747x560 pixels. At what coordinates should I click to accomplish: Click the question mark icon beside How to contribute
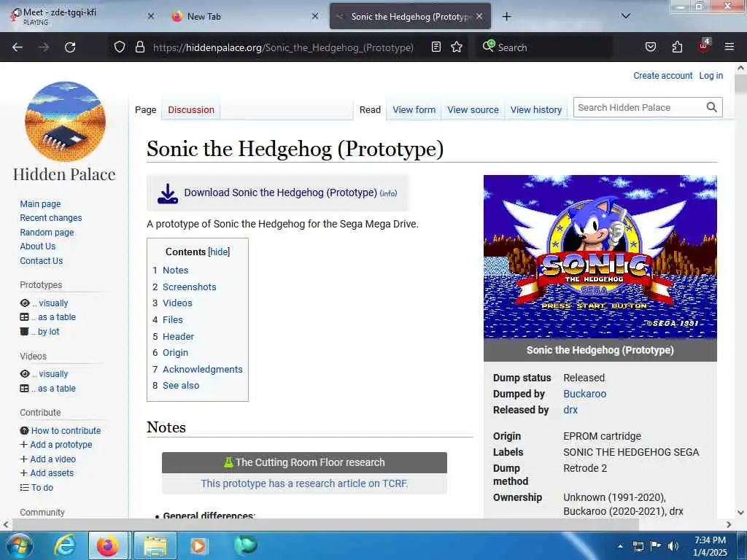[24, 430]
